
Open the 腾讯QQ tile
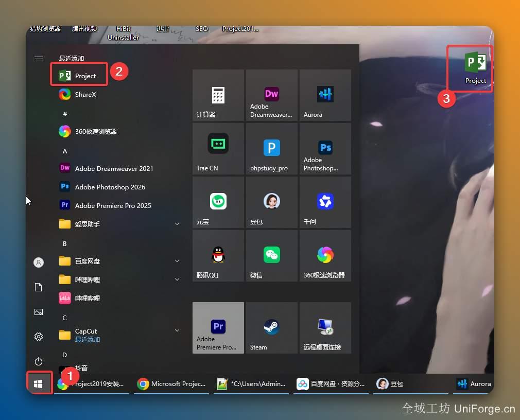click(x=218, y=256)
